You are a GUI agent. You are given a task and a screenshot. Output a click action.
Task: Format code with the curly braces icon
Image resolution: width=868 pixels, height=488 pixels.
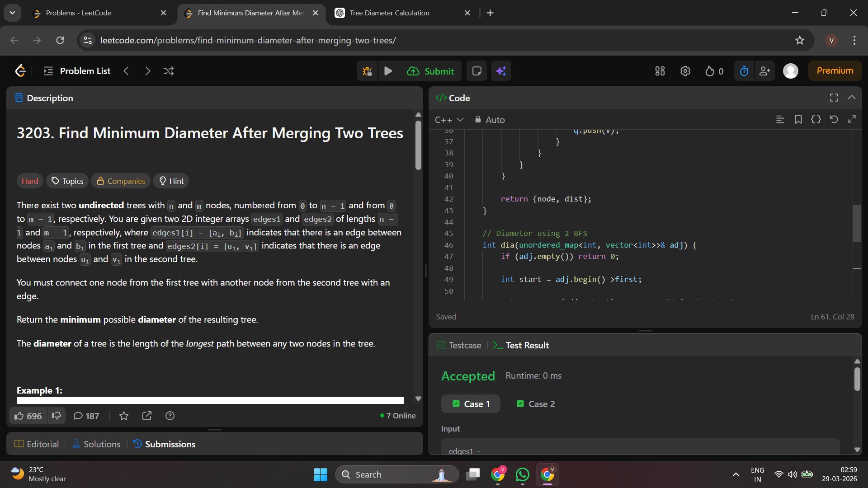(x=816, y=119)
